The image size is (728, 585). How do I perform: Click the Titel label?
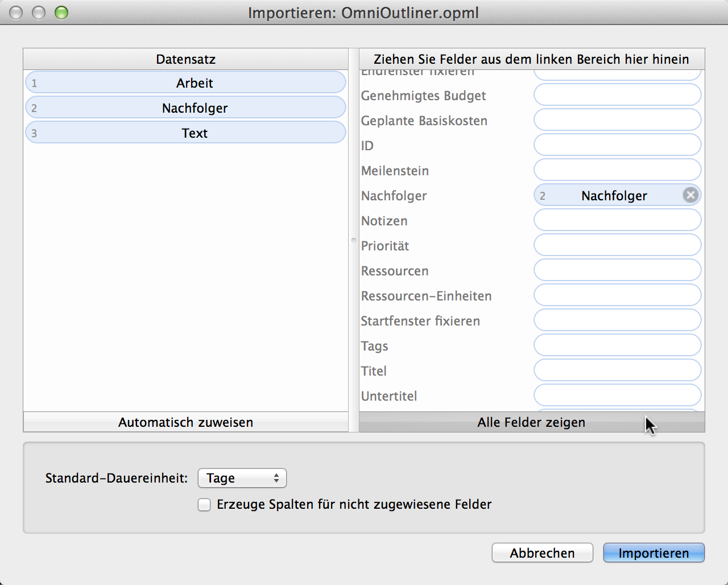click(374, 371)
